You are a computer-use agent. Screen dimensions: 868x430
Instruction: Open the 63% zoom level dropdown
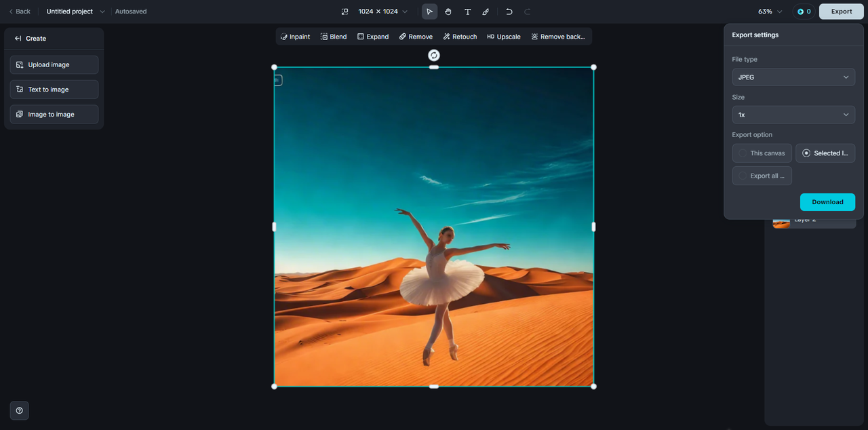(x=770, y=12)
